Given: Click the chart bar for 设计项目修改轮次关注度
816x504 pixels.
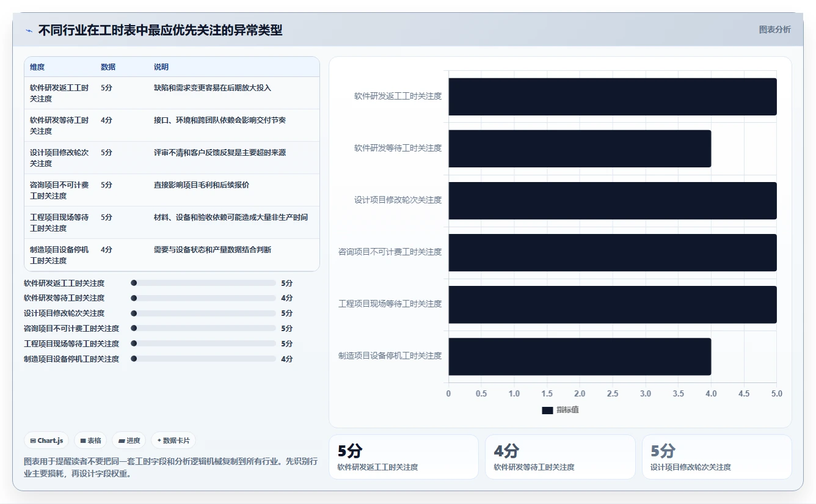Looking at the screenshot, I should pos(613,200).
